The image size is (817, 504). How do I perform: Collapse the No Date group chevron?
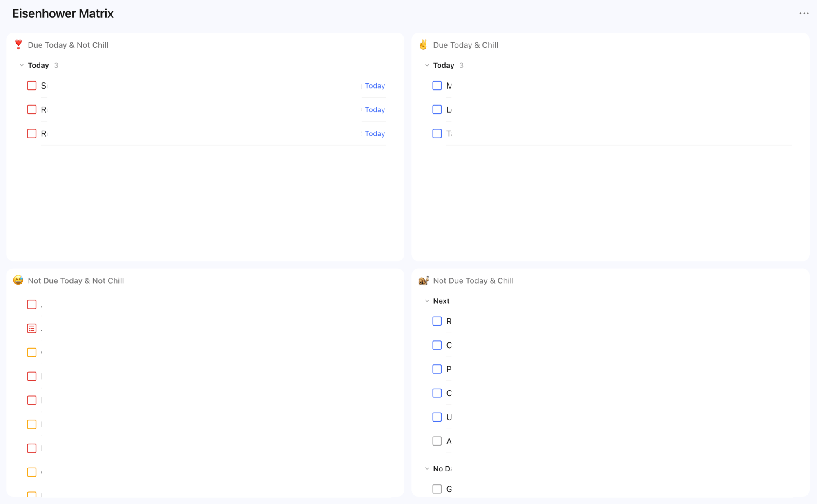(x=427, y=469)
